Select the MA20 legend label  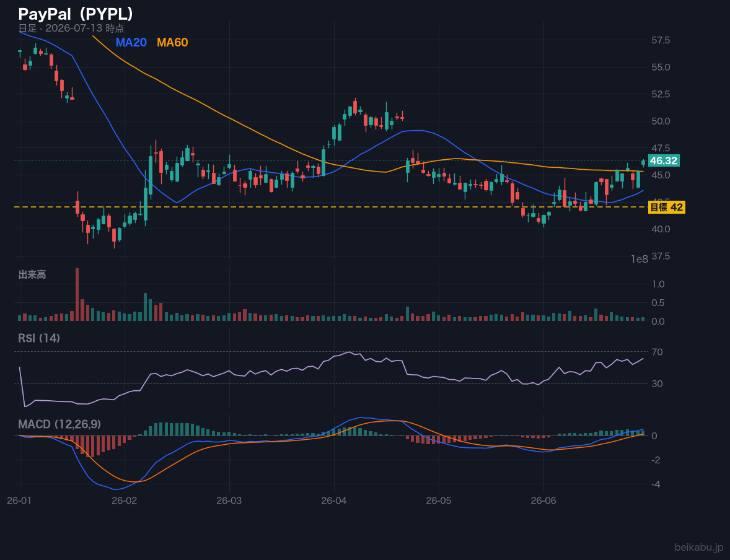[x=131, y=42]
